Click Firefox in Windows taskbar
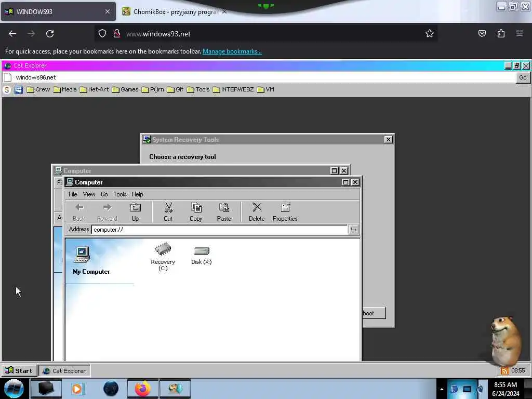 (143, 389)
